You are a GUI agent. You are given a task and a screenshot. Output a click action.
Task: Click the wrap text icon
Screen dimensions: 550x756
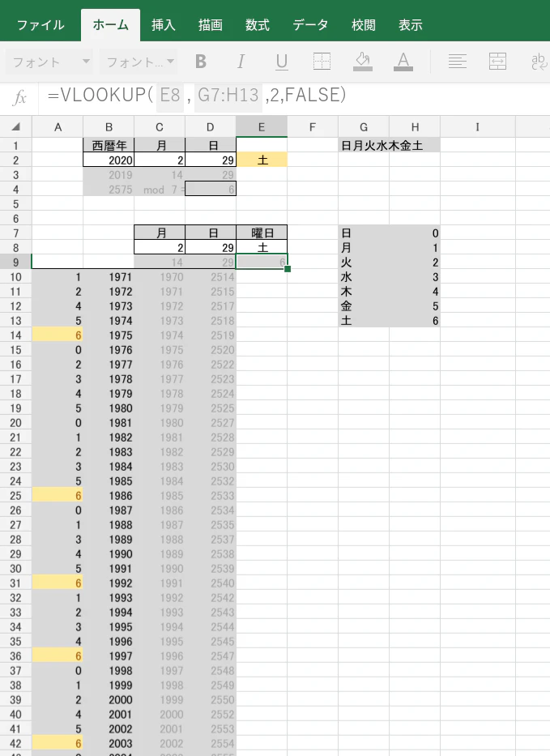pyautogui.click(x=538, y=62)
